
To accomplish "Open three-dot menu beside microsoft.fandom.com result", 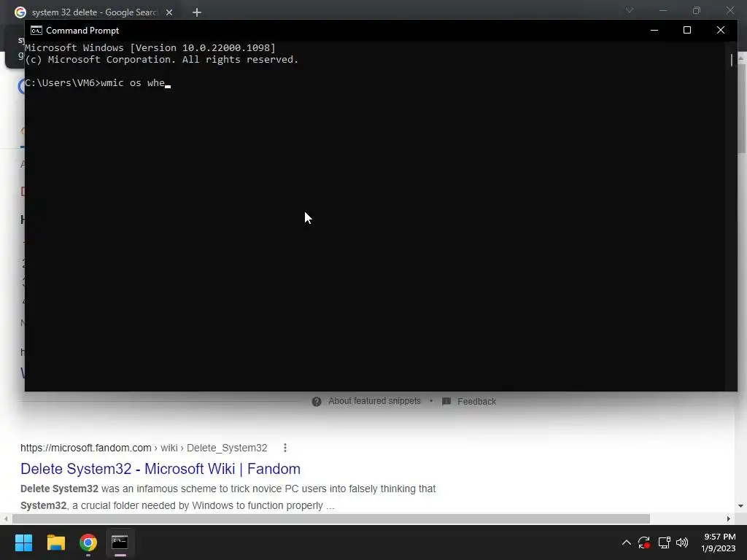I will coord(285,448).
